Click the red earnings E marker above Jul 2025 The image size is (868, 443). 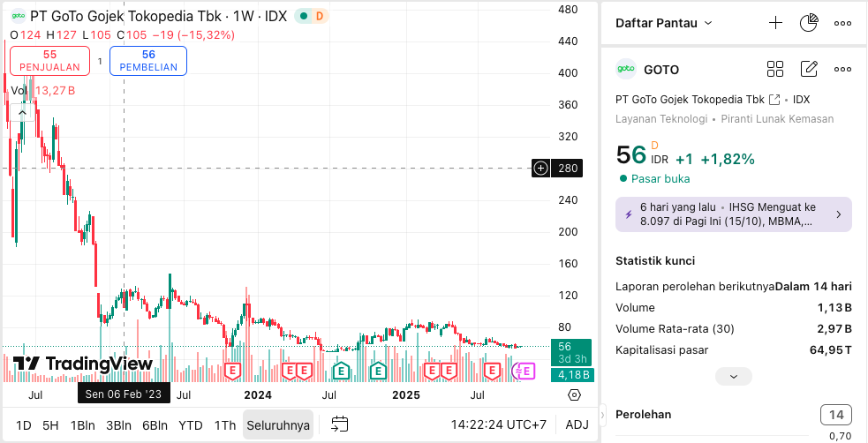492,370
